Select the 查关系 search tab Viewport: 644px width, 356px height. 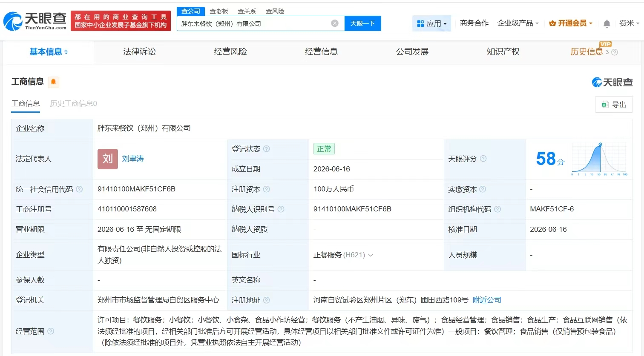pyautogui.click(x=247, y=11)
